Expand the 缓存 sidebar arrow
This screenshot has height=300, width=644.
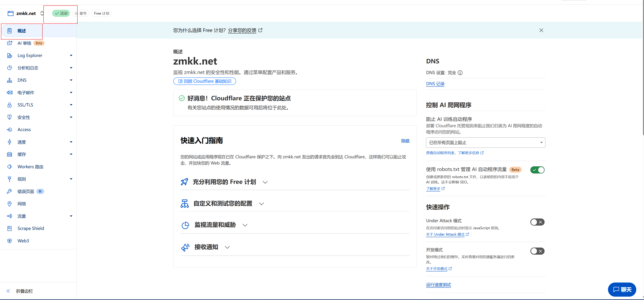pyautogui.click(x=71, y=154)
